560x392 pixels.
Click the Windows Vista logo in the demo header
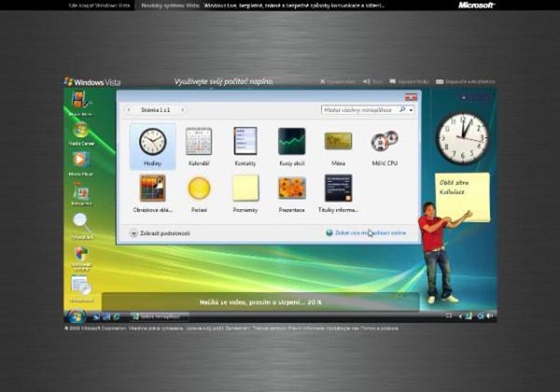pos(93,82)
